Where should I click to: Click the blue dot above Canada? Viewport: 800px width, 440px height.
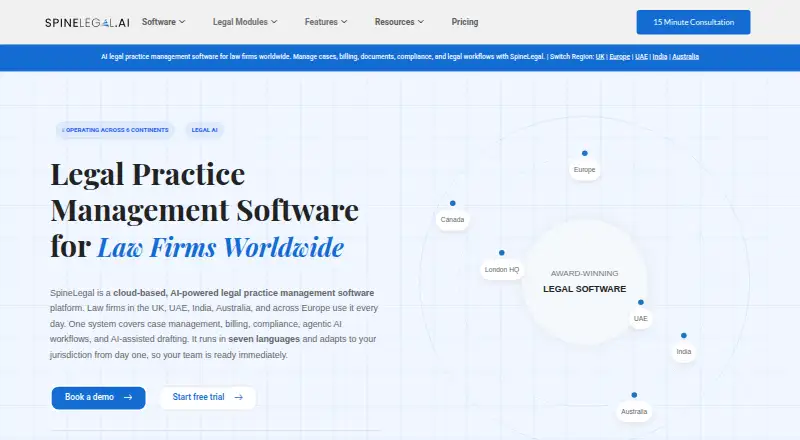(x=453, y=203)
